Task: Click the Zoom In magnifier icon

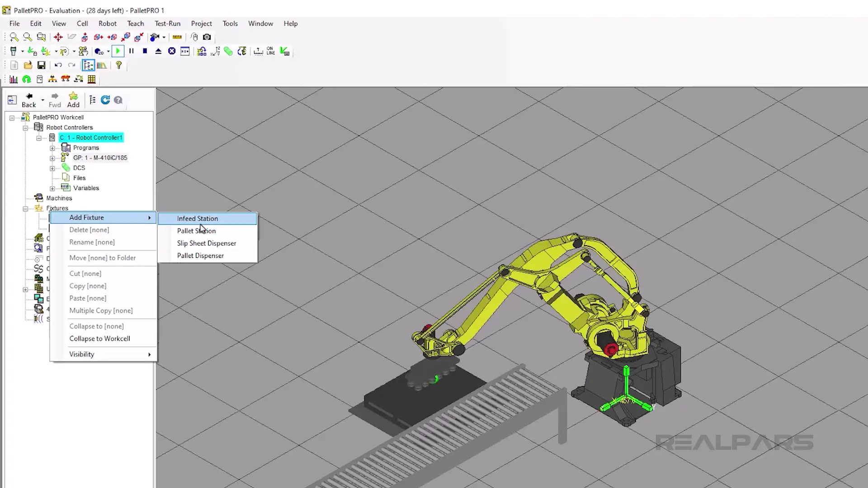Action: [x=14, y=37]
